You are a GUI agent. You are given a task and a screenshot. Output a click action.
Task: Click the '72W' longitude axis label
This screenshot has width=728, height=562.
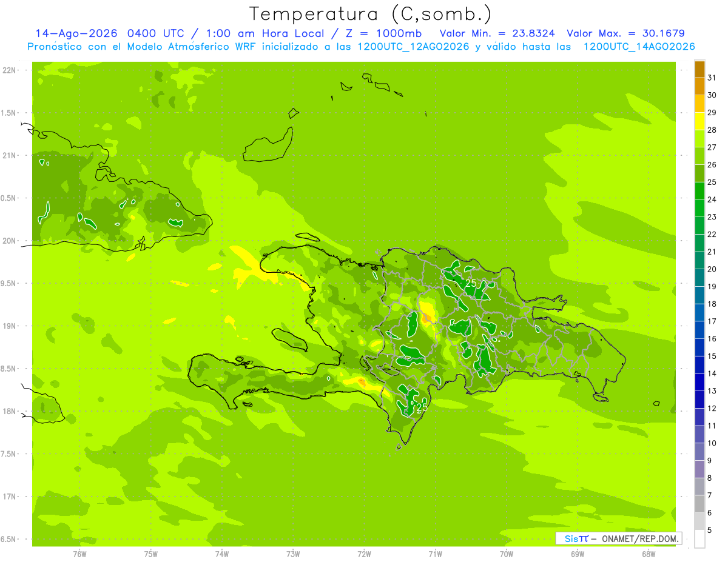pos(364,554)
